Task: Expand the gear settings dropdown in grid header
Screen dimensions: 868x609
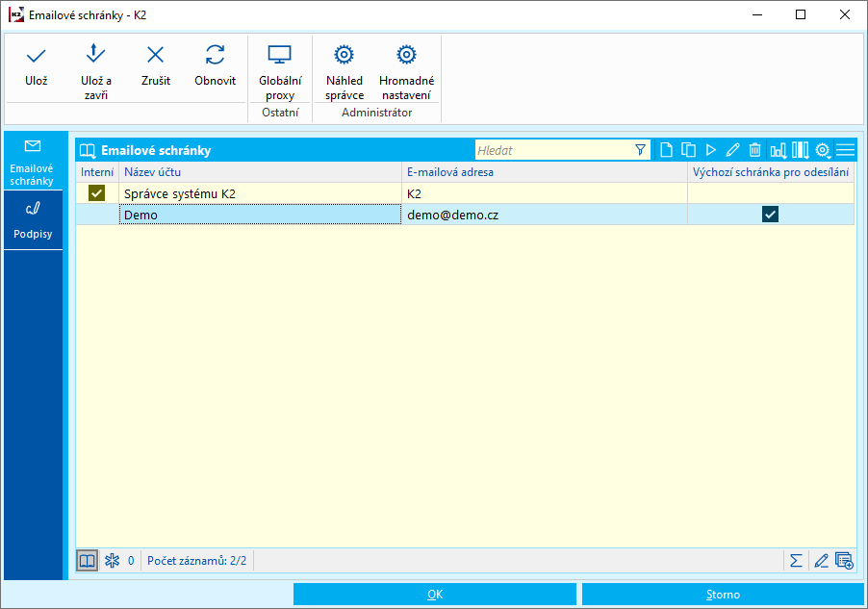Action: coord(823,150)
